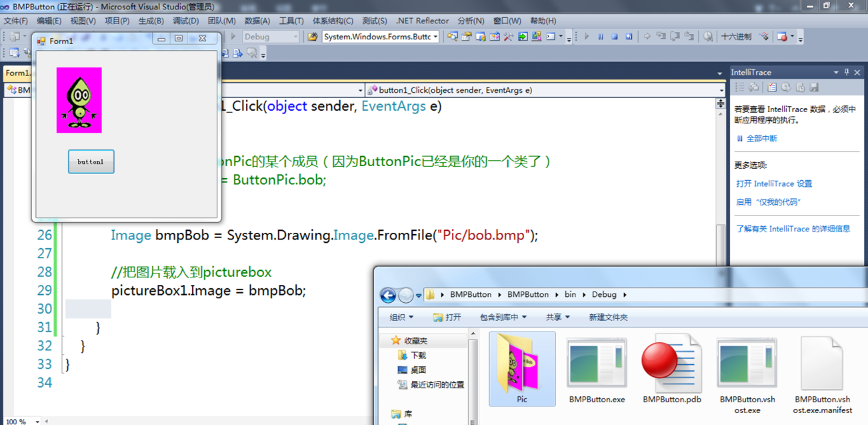Click the Continue debugging play icon
868x425 pixels.
(x=587, y=37)
